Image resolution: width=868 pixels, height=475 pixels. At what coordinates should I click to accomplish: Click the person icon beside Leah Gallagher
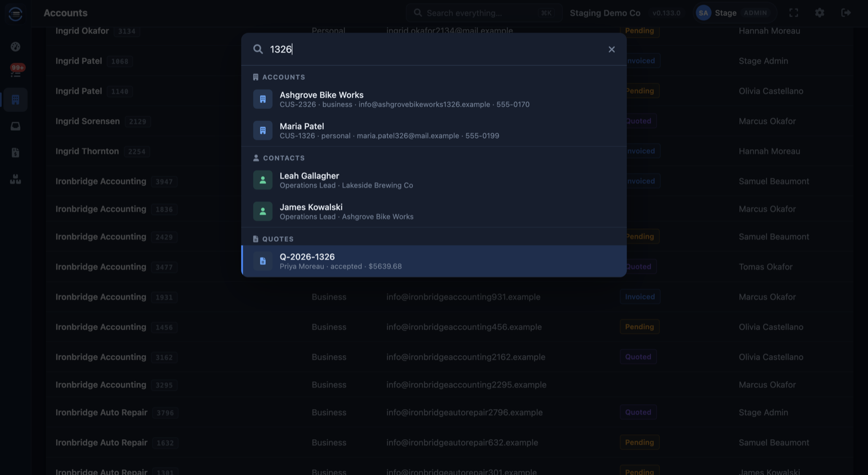(263, 180)
